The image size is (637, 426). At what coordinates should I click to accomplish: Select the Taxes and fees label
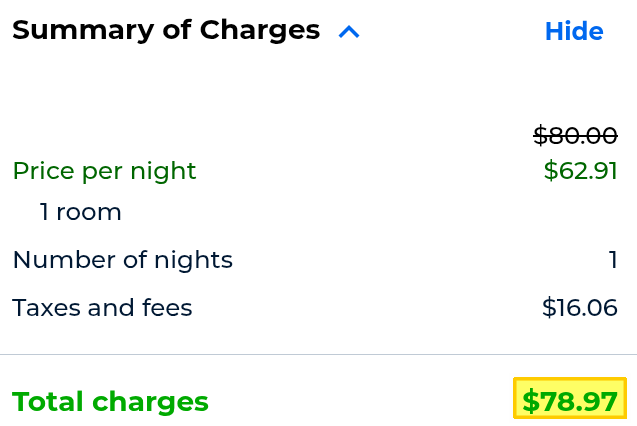coord(102,308)
